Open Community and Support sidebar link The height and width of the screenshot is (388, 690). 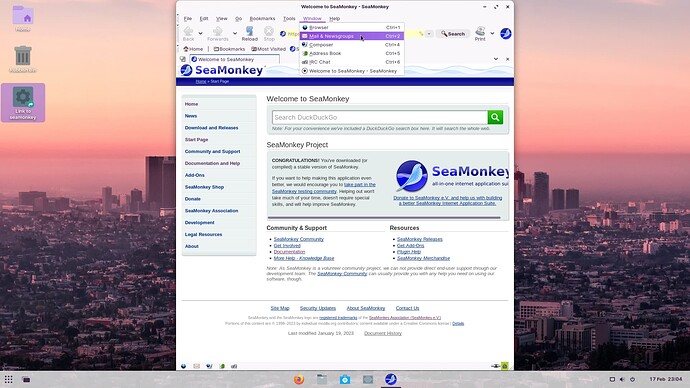pos(212,151)
